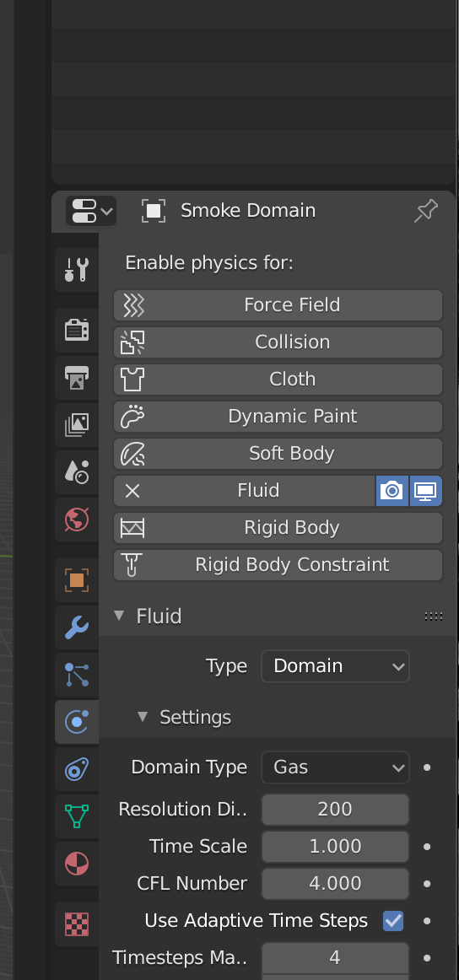Open the Object Data mesh properties tab

tap(77, 816)
